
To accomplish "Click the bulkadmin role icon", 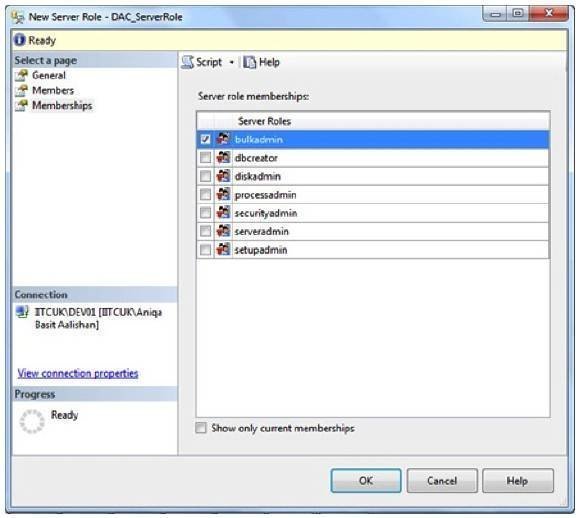I will pos(223,139).
